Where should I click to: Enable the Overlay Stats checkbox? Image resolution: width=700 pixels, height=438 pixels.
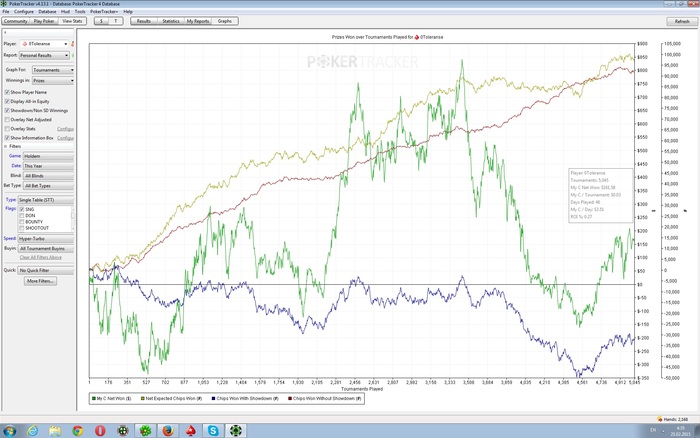pyautogui.click(x=7, y=129)
